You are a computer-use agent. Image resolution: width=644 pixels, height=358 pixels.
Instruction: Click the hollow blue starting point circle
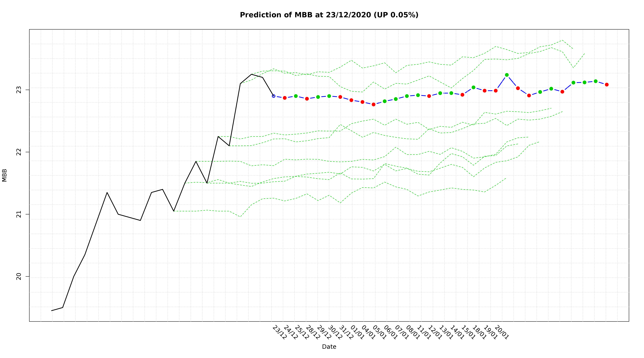(x=273, y=96)
